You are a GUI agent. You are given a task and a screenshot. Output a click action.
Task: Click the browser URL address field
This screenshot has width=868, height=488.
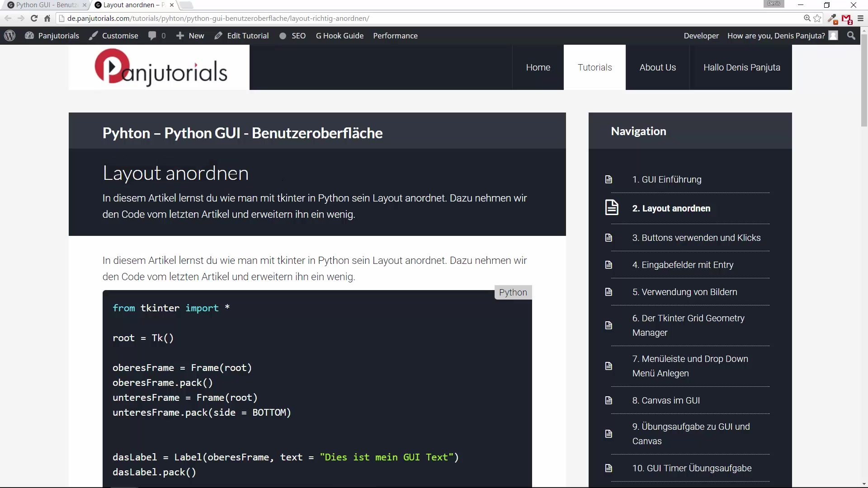coord(407,19)
